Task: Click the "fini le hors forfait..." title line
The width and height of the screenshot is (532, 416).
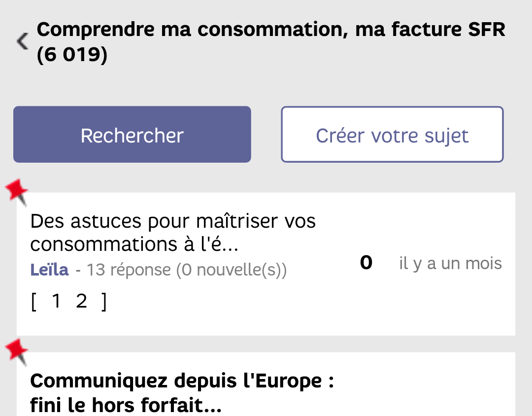Action: coord(126,406)
